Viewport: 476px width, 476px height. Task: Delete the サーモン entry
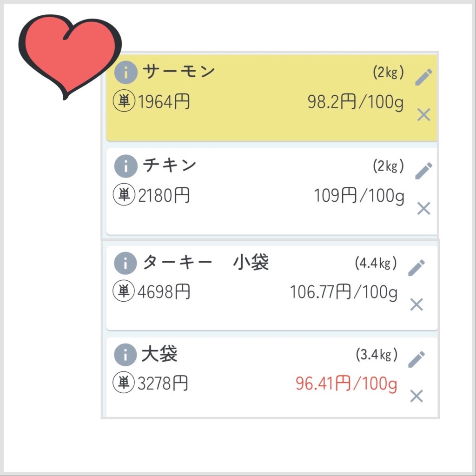pos(423,114)
